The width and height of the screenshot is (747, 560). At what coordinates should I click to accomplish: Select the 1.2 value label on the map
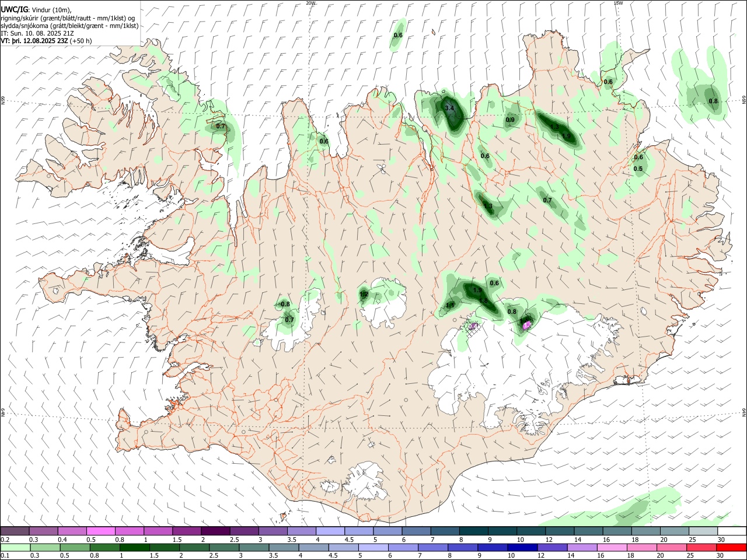click(364, 295)
